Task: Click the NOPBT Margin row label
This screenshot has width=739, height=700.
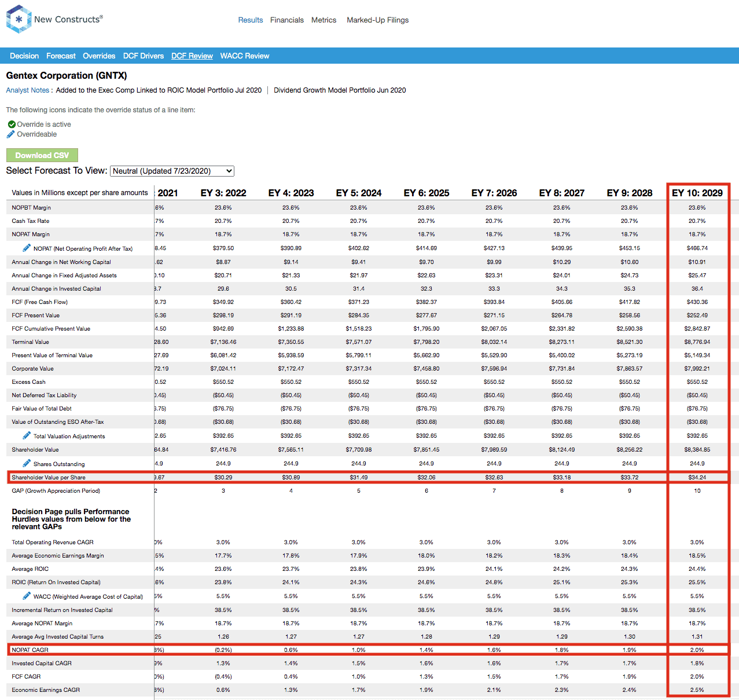Action: 31,207
